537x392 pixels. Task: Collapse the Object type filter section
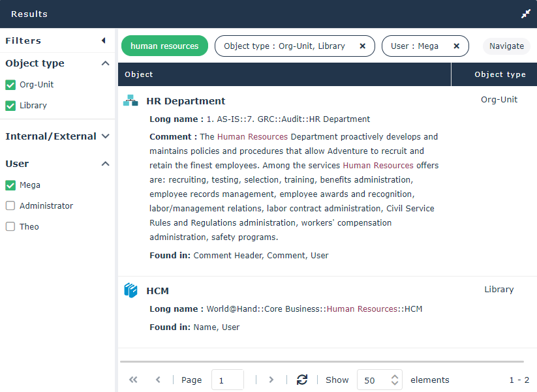[105, 63]
